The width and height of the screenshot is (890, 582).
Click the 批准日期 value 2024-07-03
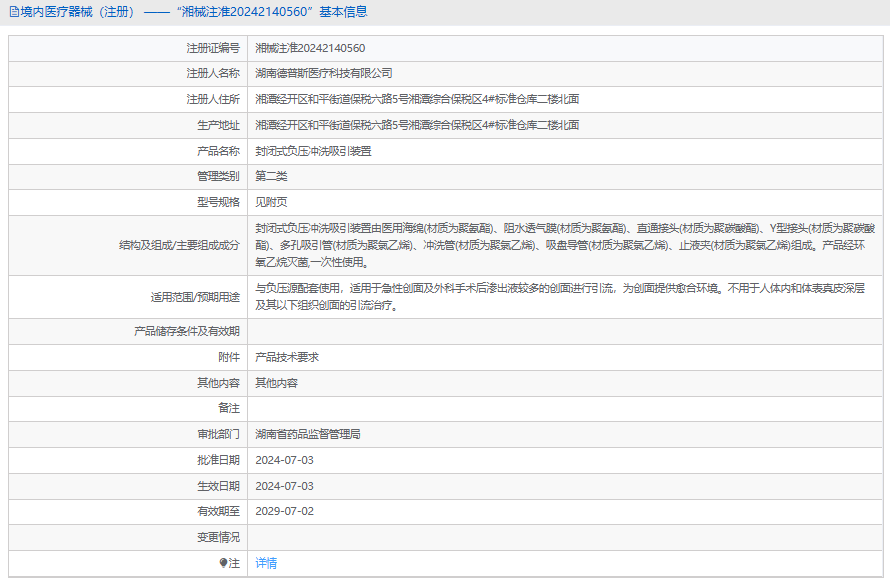(284, 460)
